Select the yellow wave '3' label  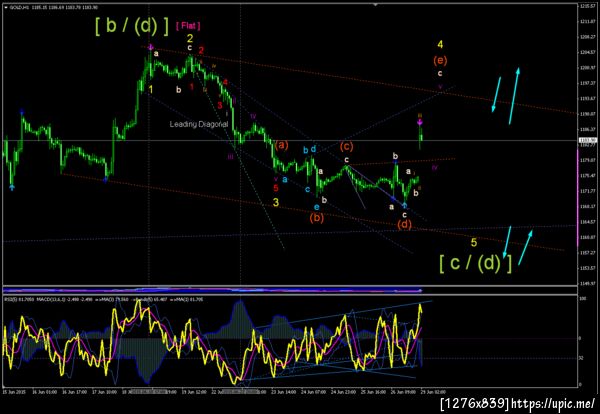276,202
